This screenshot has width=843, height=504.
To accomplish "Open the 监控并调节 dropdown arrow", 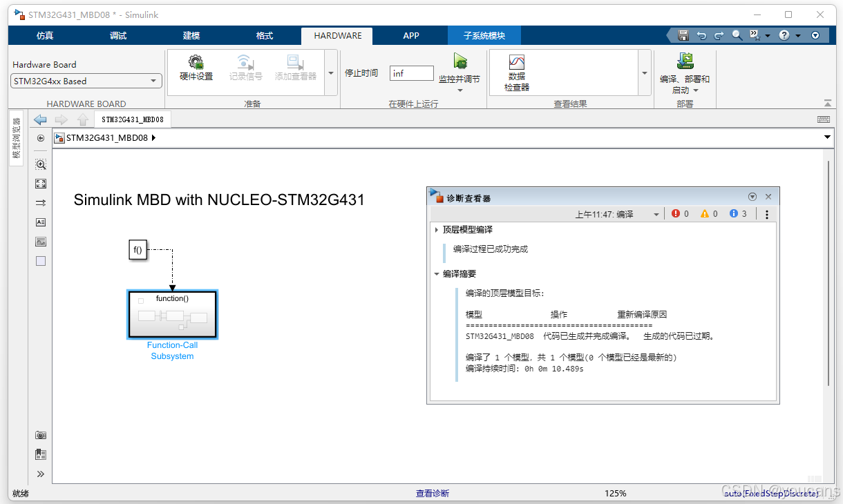I will (460, 90).
